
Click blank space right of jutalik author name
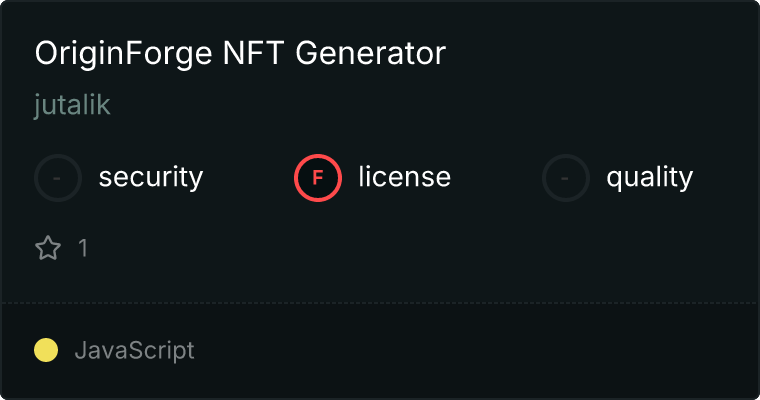point(400,107)
